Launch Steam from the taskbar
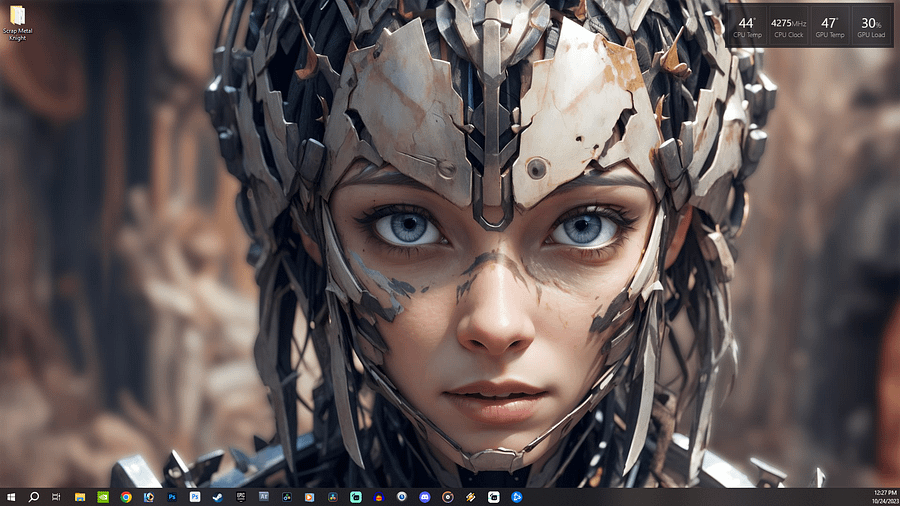The image size is (900, 506). point(218,497)
